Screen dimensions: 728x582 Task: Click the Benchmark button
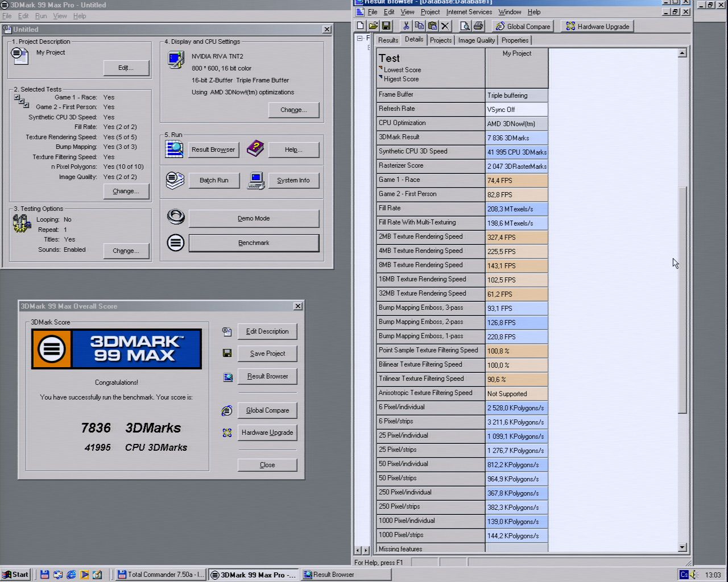tap(254, 243)
